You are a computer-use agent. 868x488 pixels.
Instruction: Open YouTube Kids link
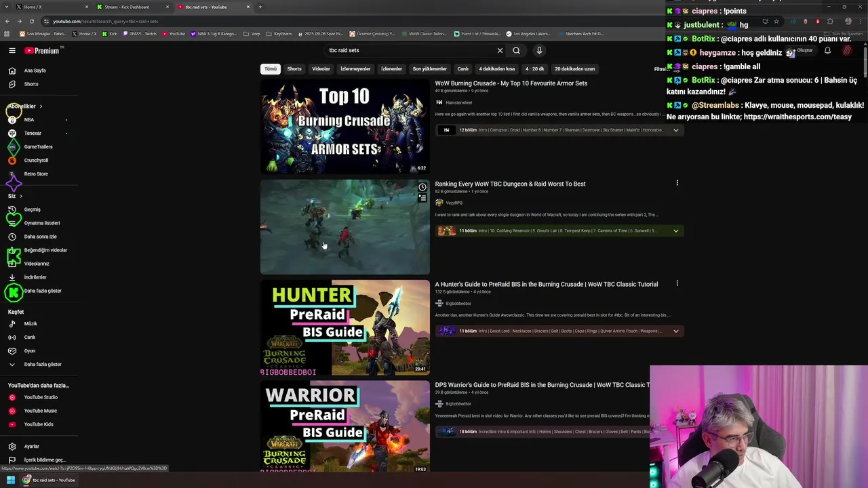pyautogui.click(x=39, y=424)
